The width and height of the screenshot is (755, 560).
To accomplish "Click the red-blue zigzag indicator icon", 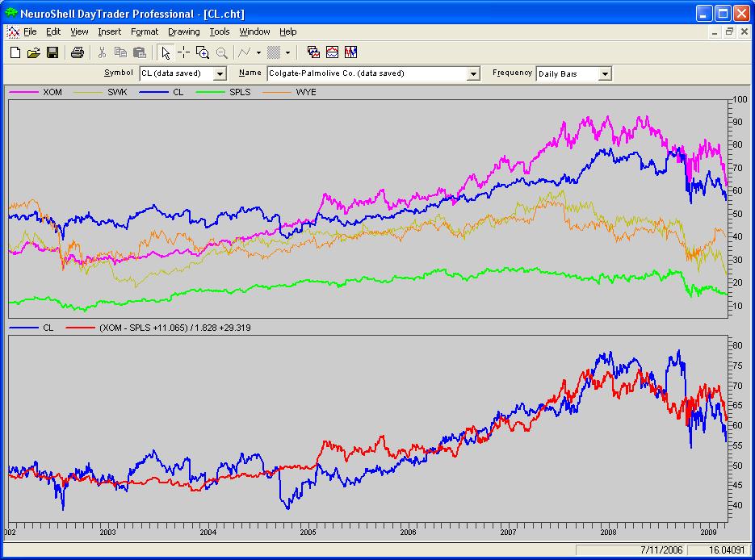I will click(351, 52).
